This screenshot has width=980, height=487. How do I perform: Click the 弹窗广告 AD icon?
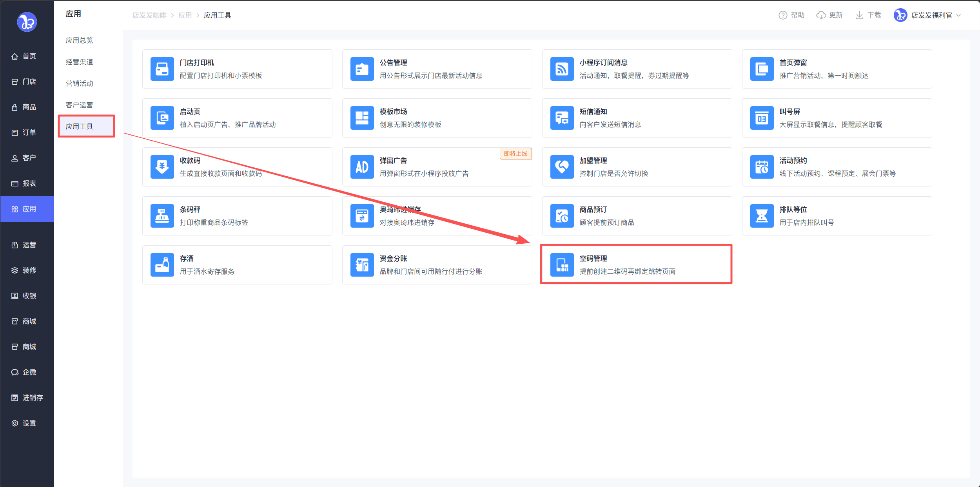[362, 167]
